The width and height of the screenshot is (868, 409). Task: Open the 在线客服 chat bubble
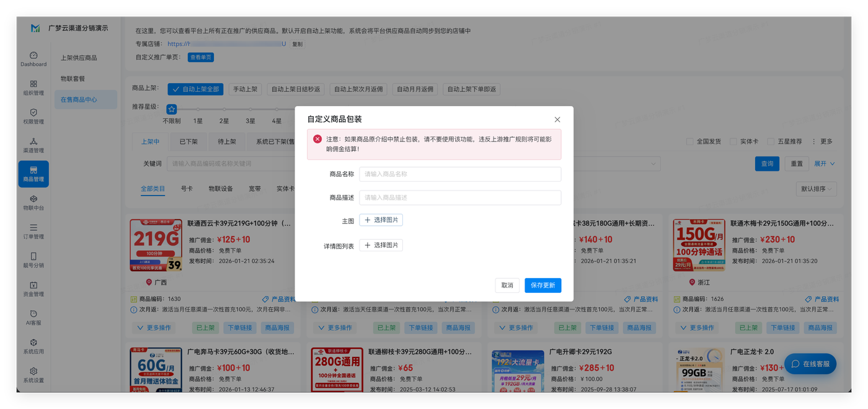(810, 364)
